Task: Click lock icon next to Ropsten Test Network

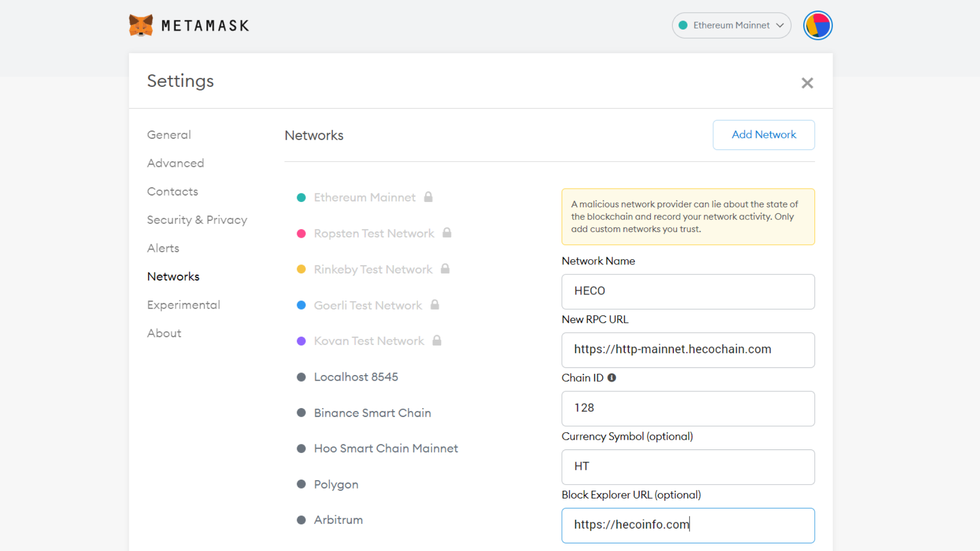Action: click(x=447, y=233)
